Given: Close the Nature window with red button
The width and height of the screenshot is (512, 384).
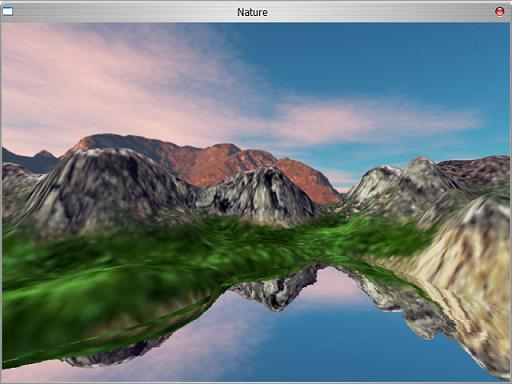Looking at the screenshot, I should tap(499, 12).
